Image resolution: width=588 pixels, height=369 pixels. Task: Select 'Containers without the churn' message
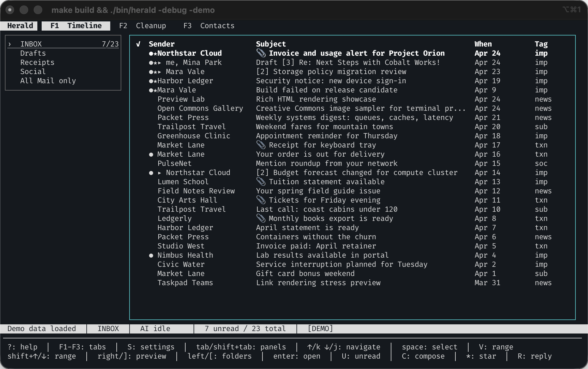point(352,237)
